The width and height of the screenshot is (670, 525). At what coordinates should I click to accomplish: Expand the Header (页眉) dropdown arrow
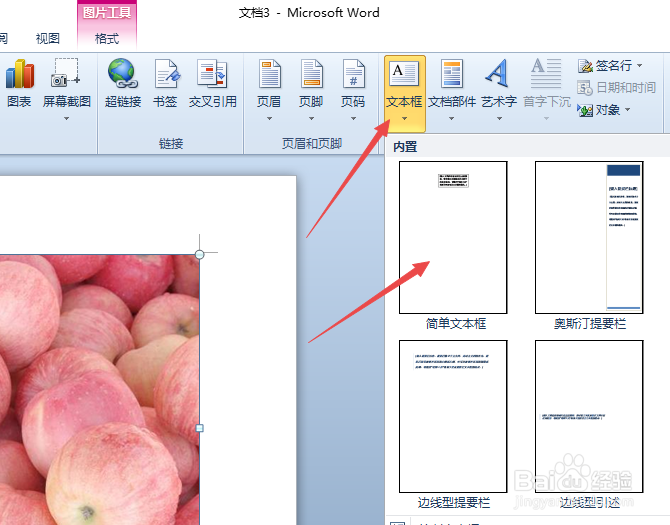pos(269,118)
